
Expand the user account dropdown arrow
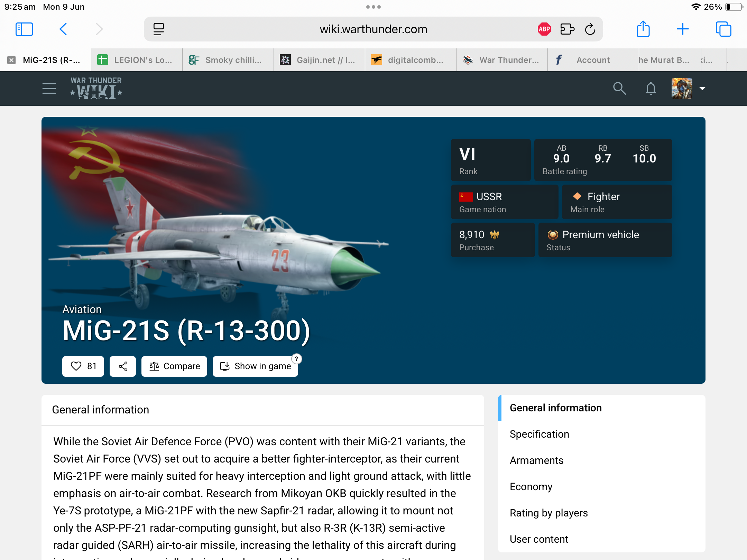[702, 88]
